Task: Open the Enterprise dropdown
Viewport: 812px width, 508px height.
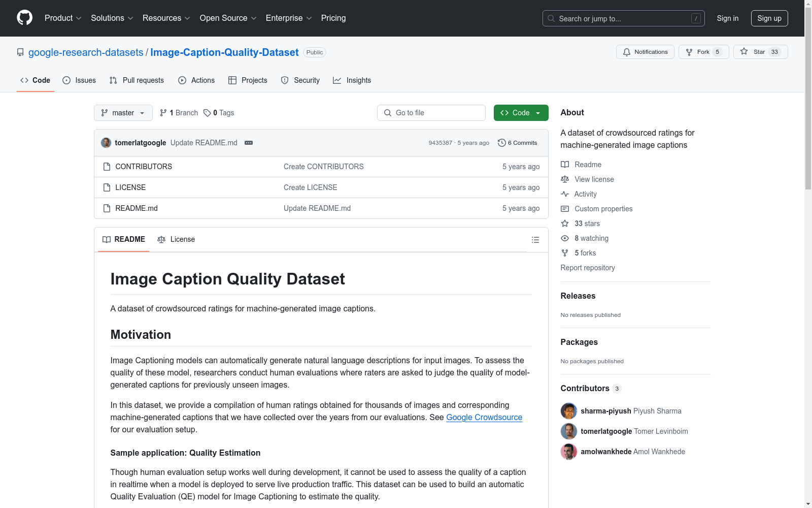Action: 289,18
